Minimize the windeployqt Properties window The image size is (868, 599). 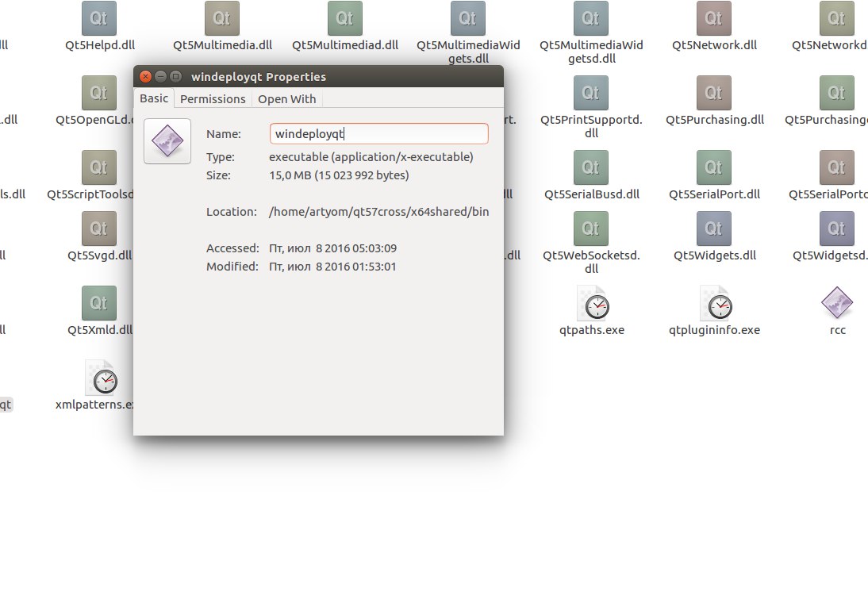coord(160,76)
